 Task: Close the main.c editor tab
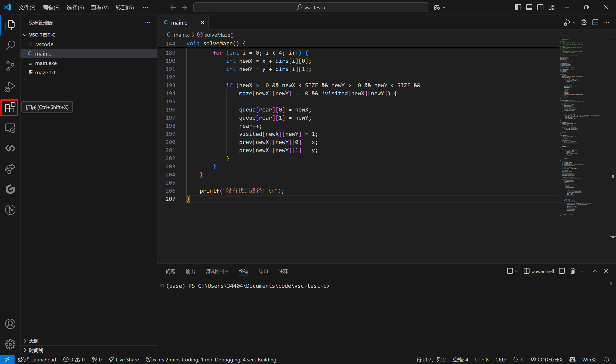(x=202, y=23)
